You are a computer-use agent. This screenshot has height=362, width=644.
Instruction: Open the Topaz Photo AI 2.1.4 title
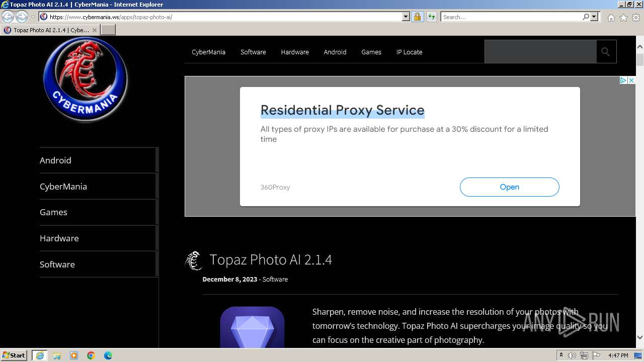pyautogui.click(x=271, y=259)
